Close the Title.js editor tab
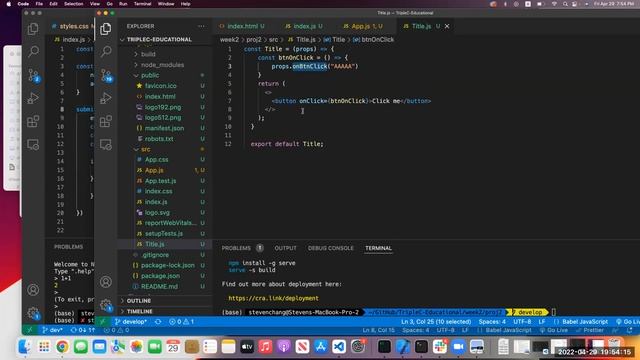This screenshot has height=360, width=640. (447, 26)
